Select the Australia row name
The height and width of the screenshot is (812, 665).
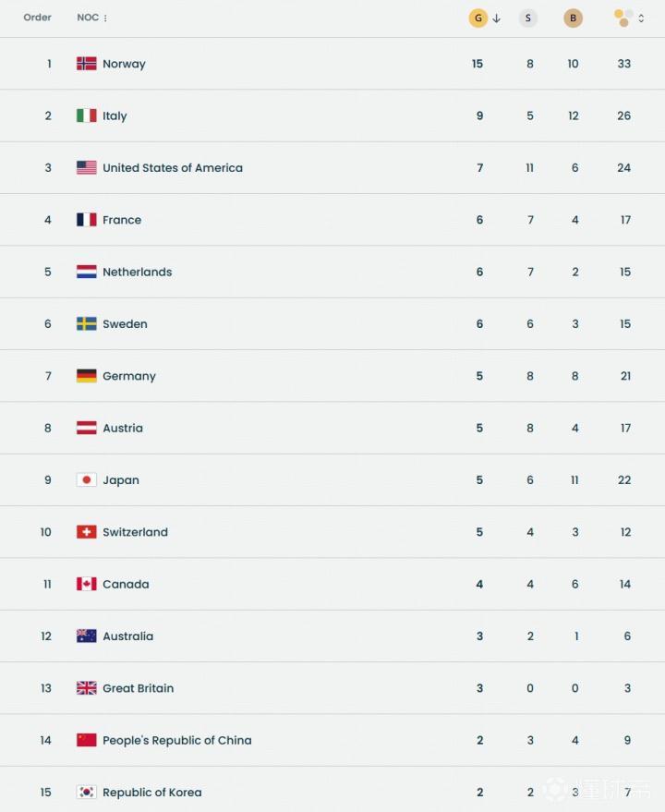tap(127, 636)
